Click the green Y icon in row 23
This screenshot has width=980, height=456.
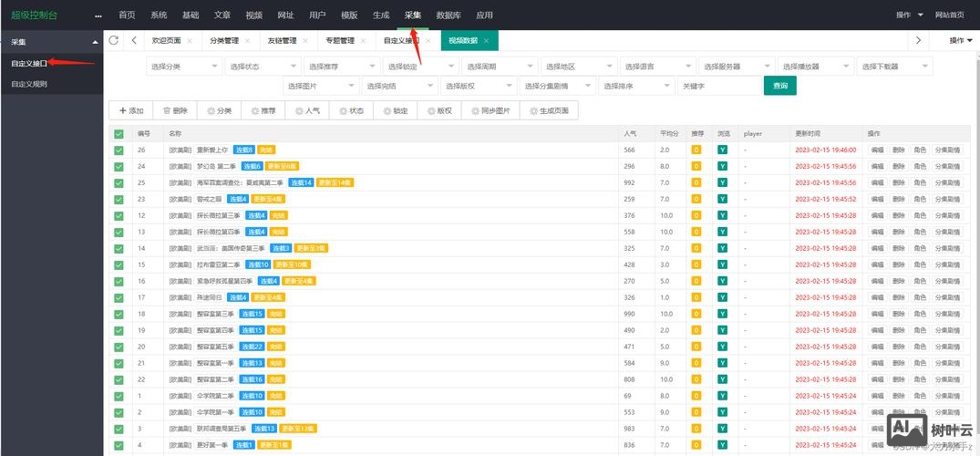(723, 199)
